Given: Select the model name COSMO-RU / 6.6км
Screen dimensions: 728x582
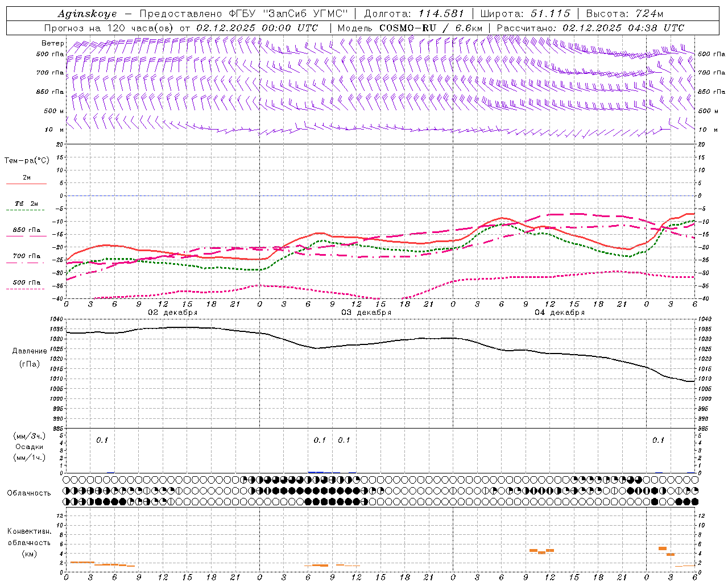Looking at the screenshot, I should pyautogui.click(x=431, y=28).
